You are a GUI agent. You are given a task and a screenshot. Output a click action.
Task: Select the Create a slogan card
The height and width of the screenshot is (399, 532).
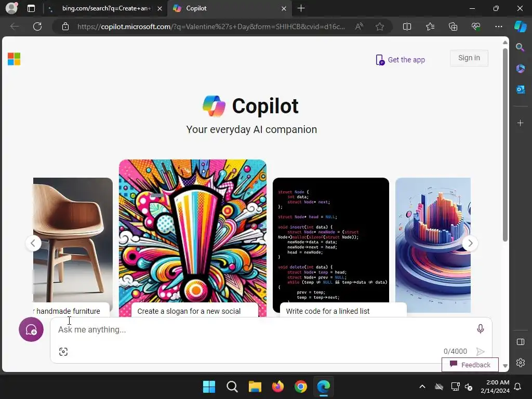[193, 238]
